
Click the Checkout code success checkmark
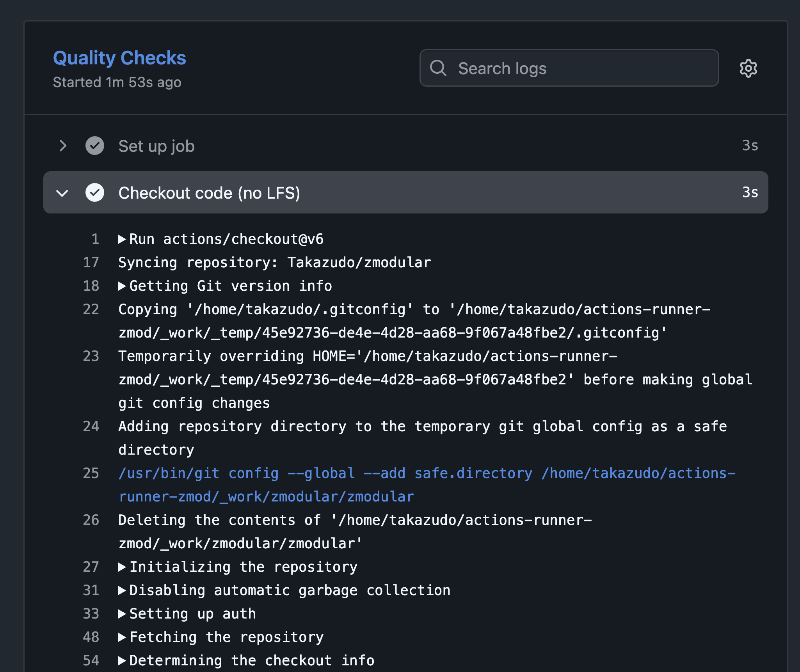tap(95, 192)
